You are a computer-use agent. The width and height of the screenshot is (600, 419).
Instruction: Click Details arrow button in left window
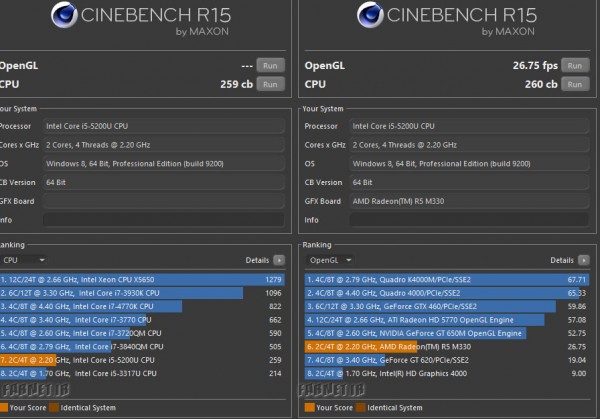coord(279,260)
